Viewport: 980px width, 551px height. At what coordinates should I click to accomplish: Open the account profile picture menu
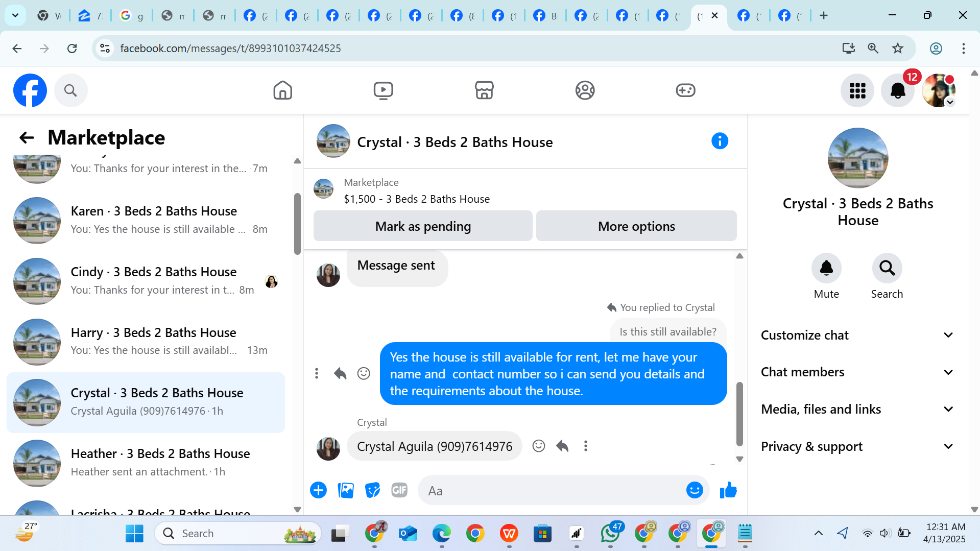click(938, 90)
